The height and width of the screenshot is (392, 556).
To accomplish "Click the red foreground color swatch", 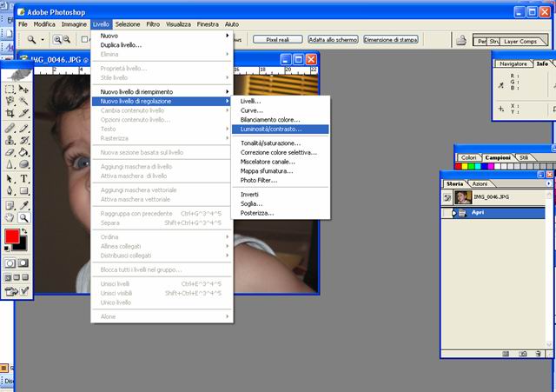I will point(12,237).
